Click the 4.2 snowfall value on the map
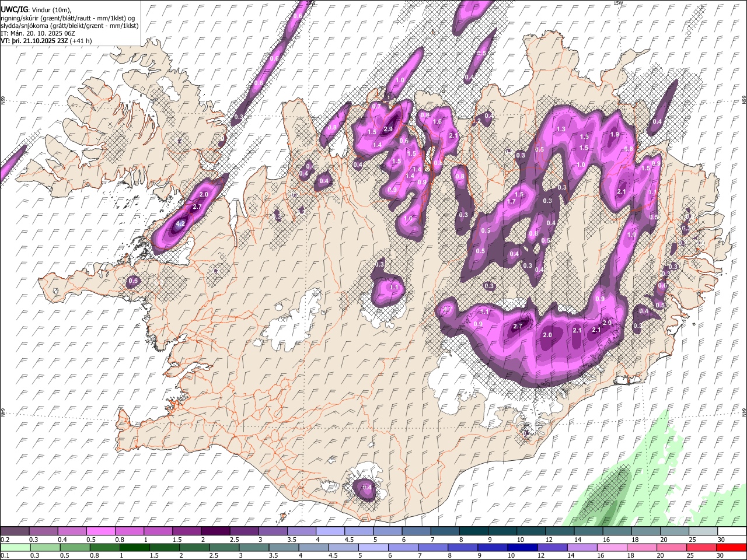 180,223
